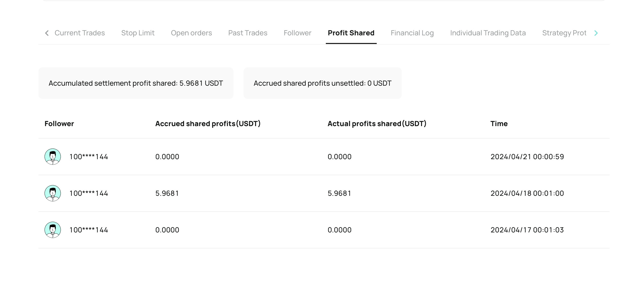
Task: Click follower avatar in 2024/04/17 row
Action: pos(53,230)
